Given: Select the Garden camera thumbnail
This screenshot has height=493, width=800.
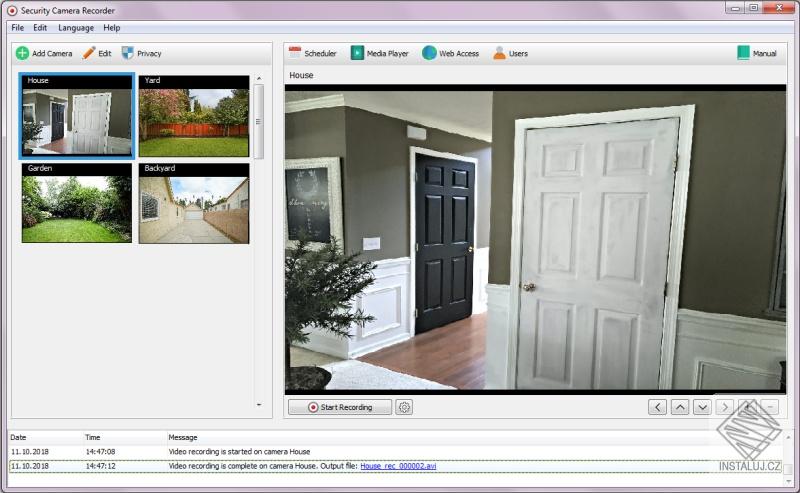Looking at the screenshot, I should click(x=77, y=203).
